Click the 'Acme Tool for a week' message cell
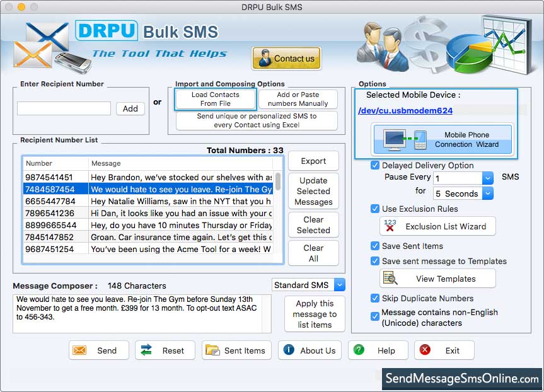 pyautogui.click(x=181, y=249)
